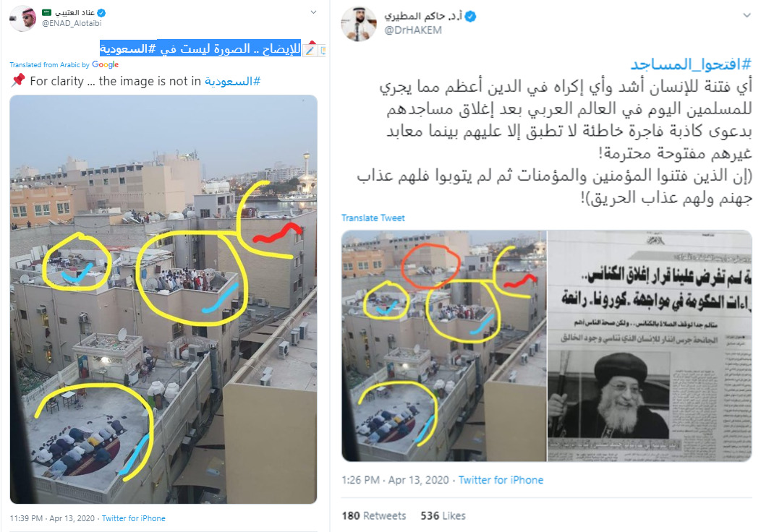This screenshot has width=761, height=532.
Task: View the 536 Likes list
Action: (443, 516)
